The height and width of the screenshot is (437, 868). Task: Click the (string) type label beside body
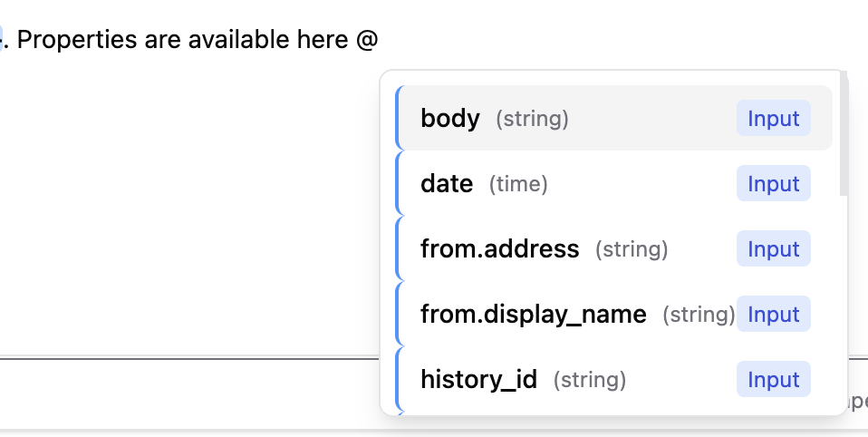pos(532,119)
